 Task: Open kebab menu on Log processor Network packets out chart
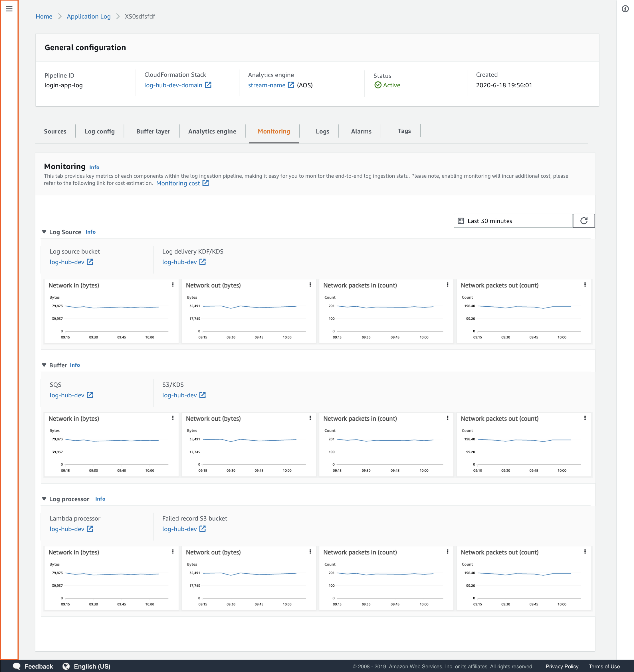585,552
